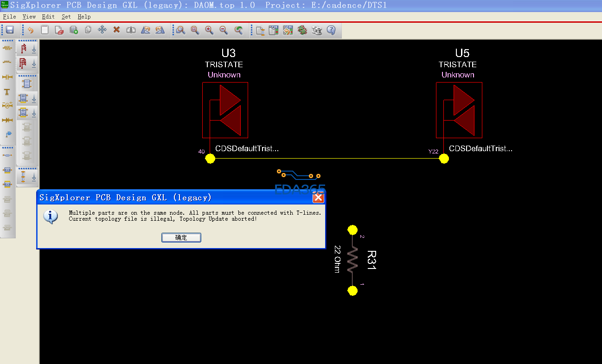Click the yellow node at pin Y22

pos(444,159)
